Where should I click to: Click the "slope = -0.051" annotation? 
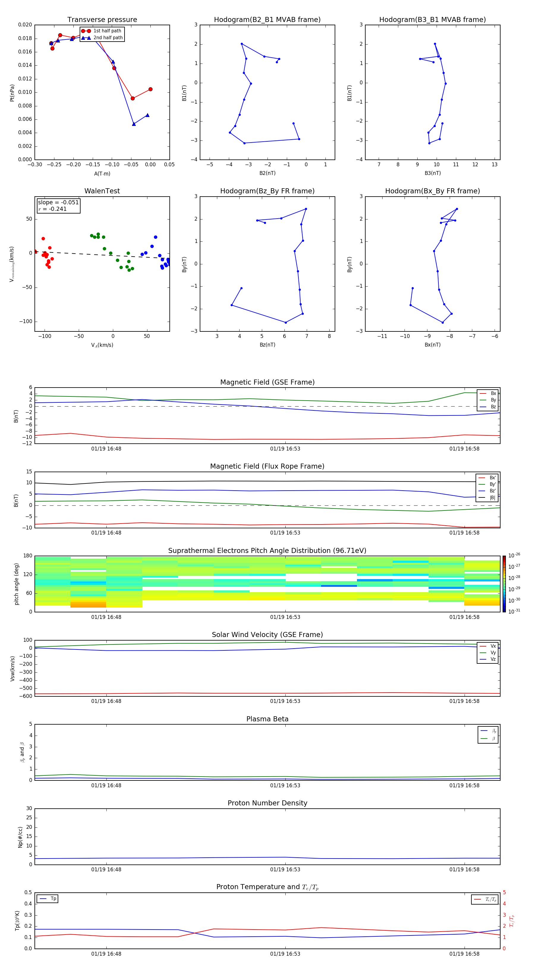coord(58,203)
